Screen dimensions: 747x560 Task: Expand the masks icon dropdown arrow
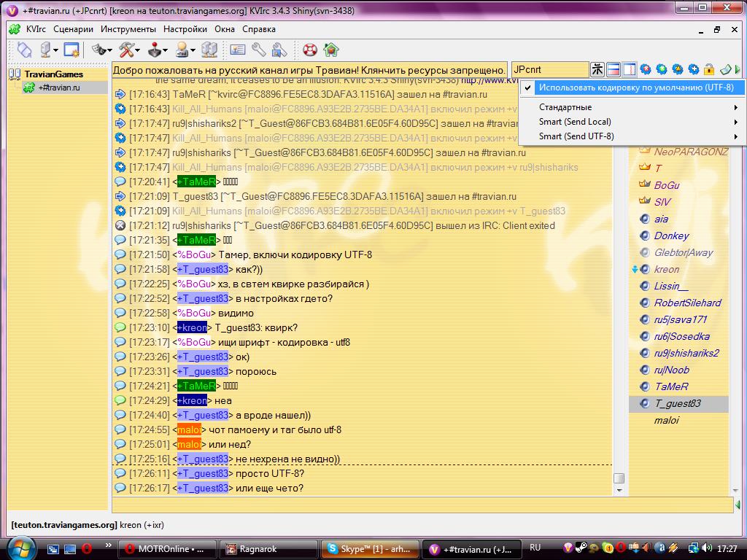tap(109, 50)
